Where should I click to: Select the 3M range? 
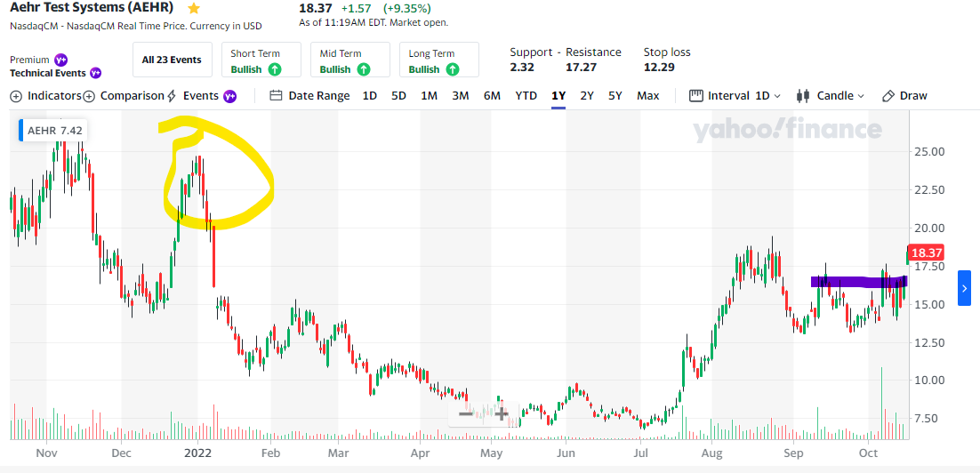[x=461, y=96]
